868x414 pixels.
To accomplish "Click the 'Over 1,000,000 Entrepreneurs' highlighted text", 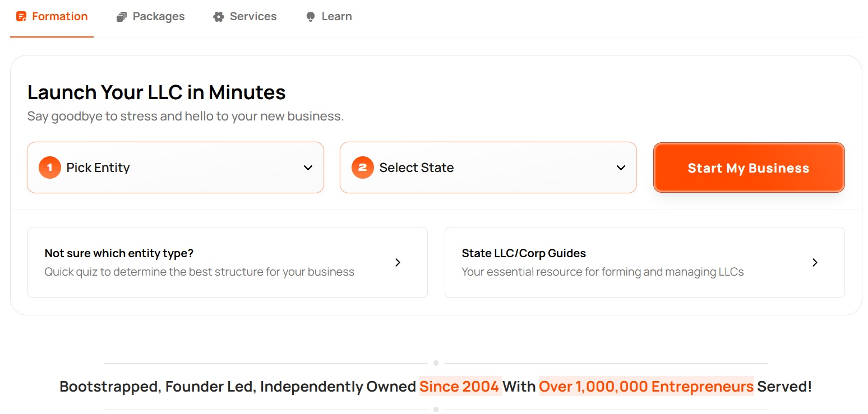I will tap(647, 387).
